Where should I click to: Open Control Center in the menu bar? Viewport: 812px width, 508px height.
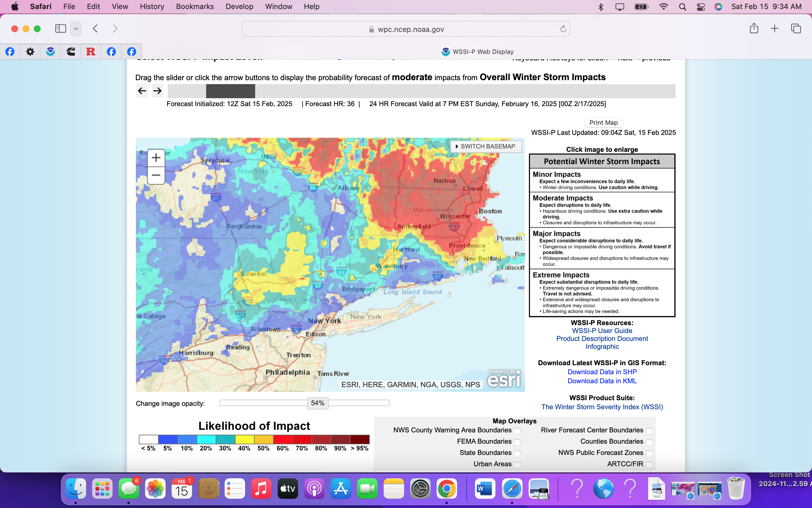coord(701,7)
